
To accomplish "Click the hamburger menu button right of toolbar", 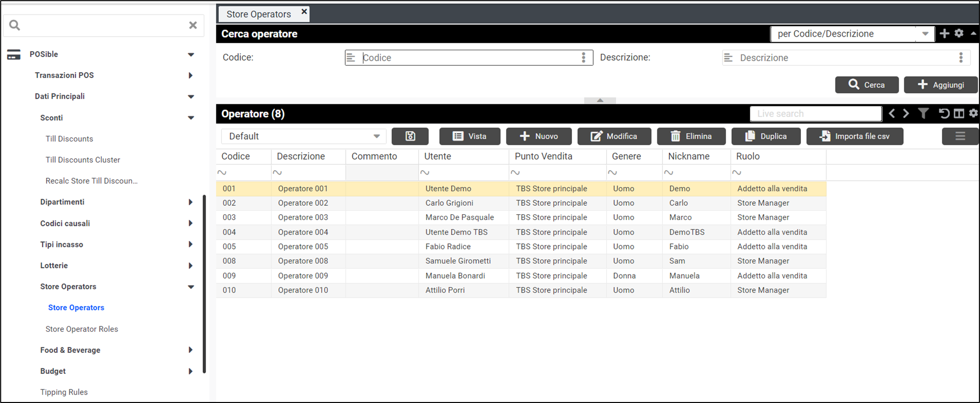I will [960, 136].
